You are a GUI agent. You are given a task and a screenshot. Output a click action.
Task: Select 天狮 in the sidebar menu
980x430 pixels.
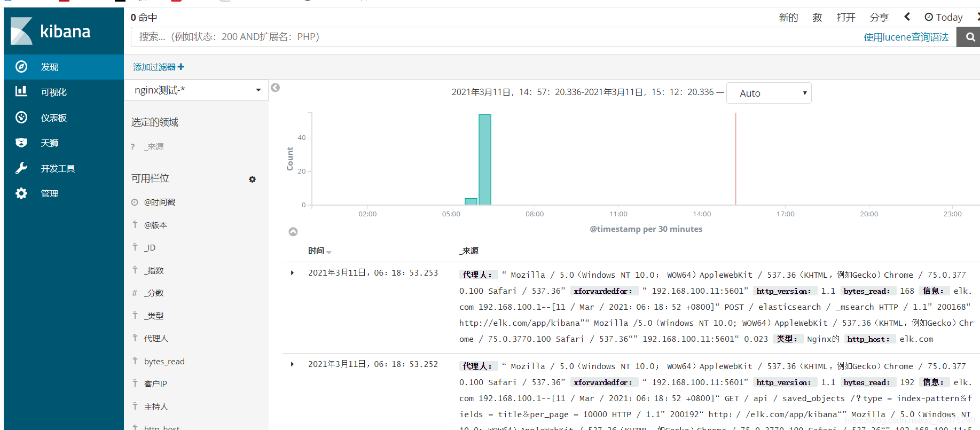click(50, 143)
